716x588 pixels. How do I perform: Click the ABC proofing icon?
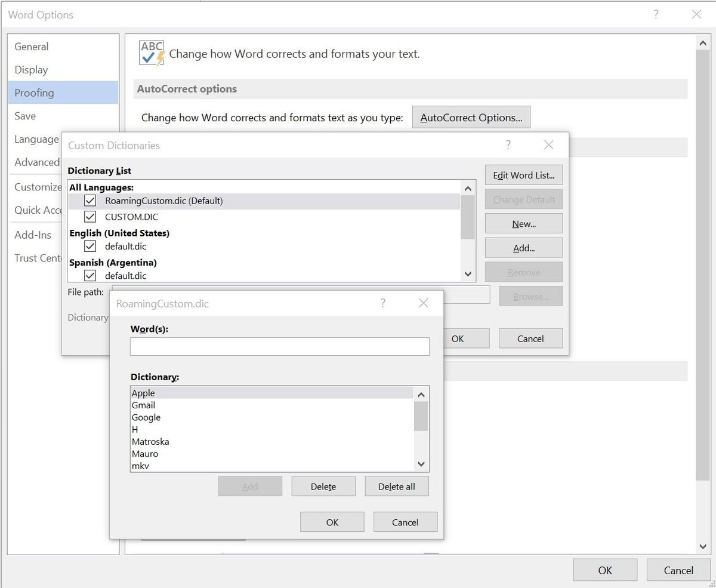click(151, 50)
